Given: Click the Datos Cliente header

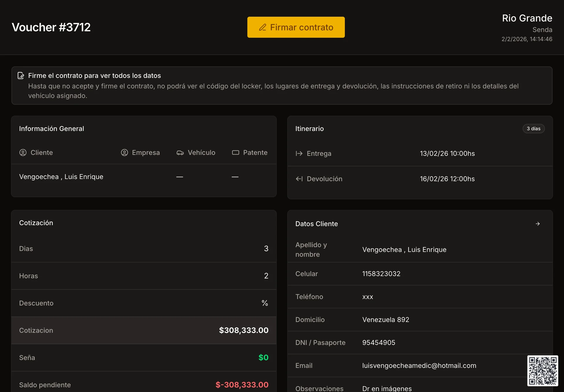Looking at the screenshot, I should (316, 224).
